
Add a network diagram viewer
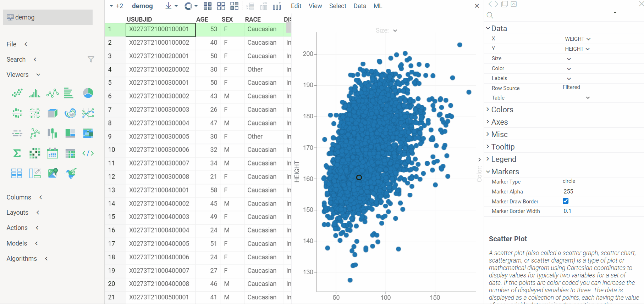[35, 133]
